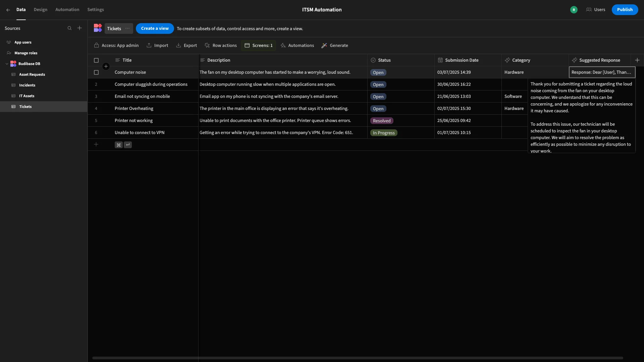
Task: Toggle the select-all rows checkbox
Action: point(96,61)
